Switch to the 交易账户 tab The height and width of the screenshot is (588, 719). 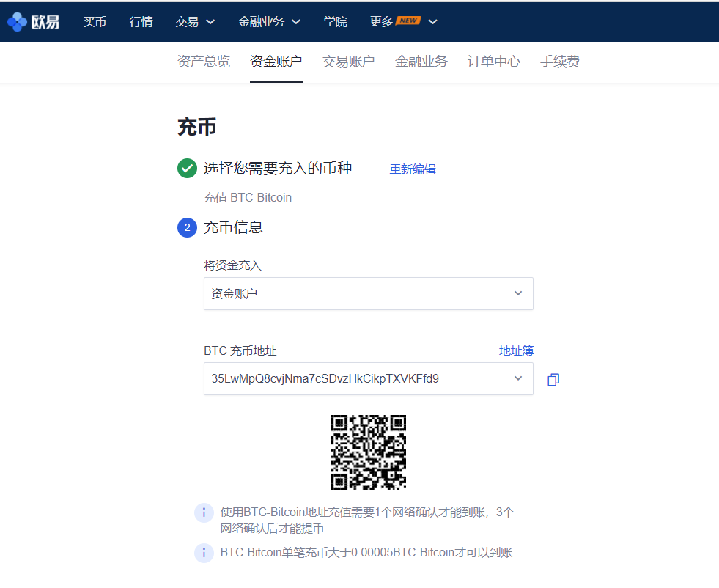(x=348, y=62)
